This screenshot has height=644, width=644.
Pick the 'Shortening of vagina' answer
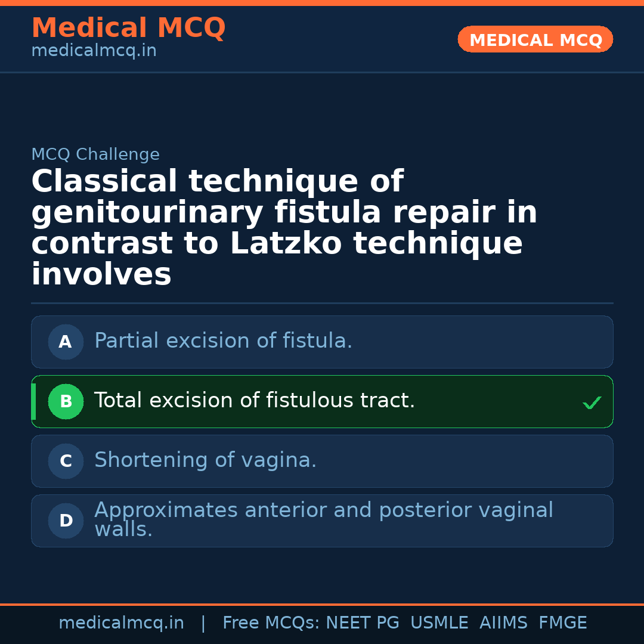pos(206,460)
